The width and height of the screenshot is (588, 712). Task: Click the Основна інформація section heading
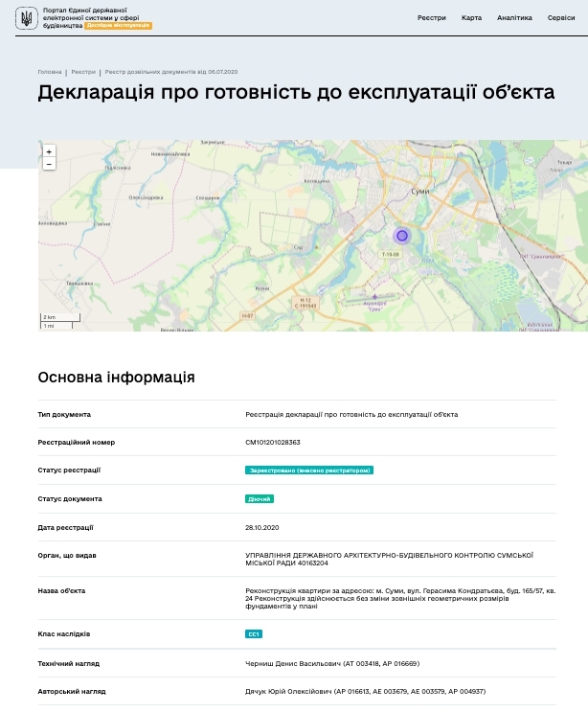point(116,378)
